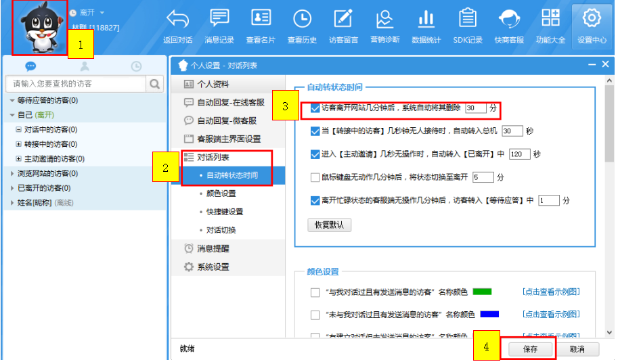Expand 浏览网站的访客 tree group

click(12, 174)
